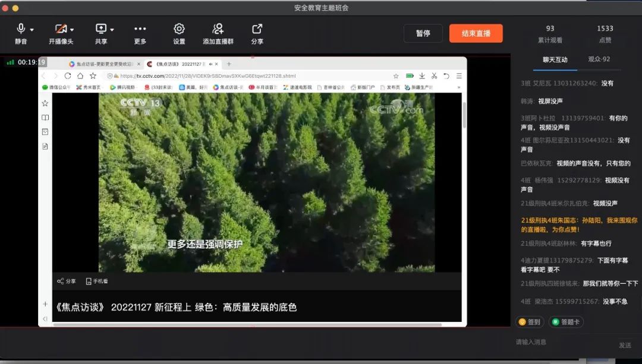
Task: Expand camera options arrow beside 开摄像头
Action: point(72,30)
